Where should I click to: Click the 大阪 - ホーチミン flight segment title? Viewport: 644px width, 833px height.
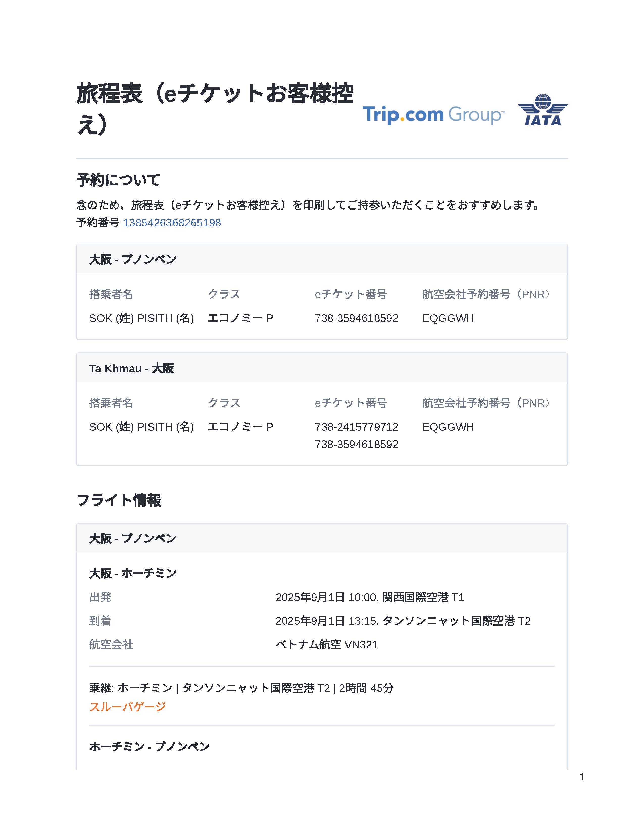point(133,573)
